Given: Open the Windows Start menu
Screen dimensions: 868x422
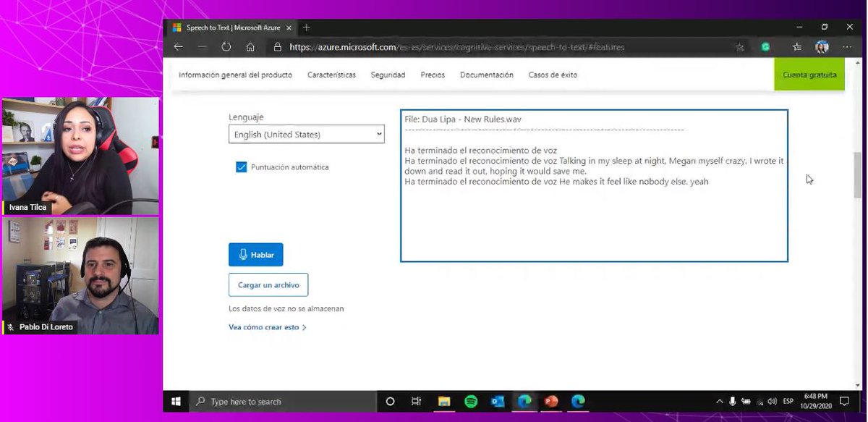Looking at the screenshot, I should 176,401.
